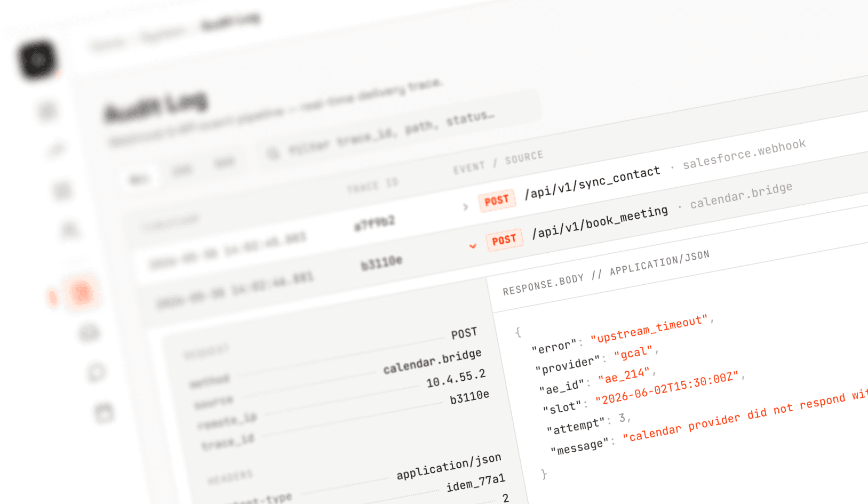
Task: Select the slot value 2026-06-02T15:30:00Z
Action: click(x=667, y=388)
